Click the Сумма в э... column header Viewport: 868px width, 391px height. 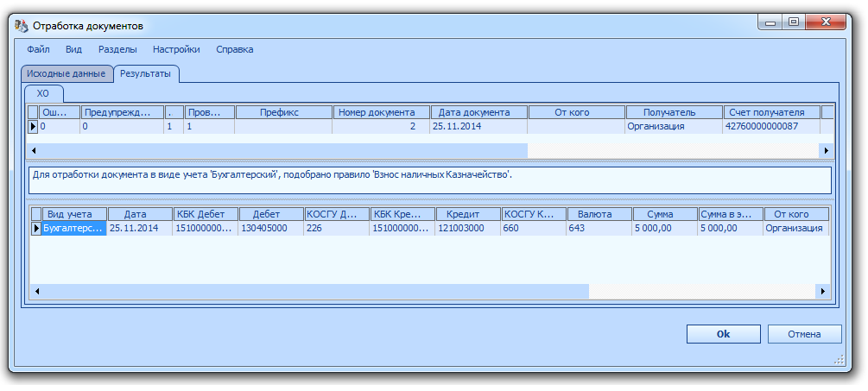pyautogui.click(x=731, y=214)
